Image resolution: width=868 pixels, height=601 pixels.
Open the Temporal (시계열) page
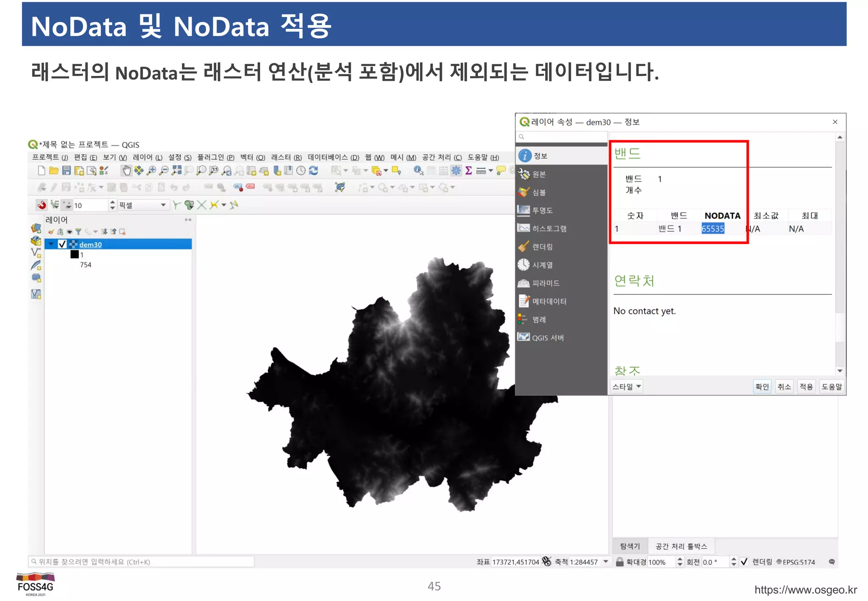tap(562, 265)
